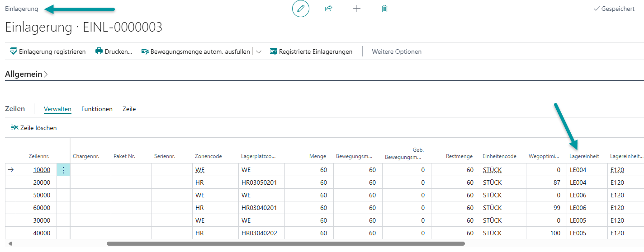This screenshot has height=252, width=644.
Task: Open the Zeile menu tab
Action: [x=129, y=109]
